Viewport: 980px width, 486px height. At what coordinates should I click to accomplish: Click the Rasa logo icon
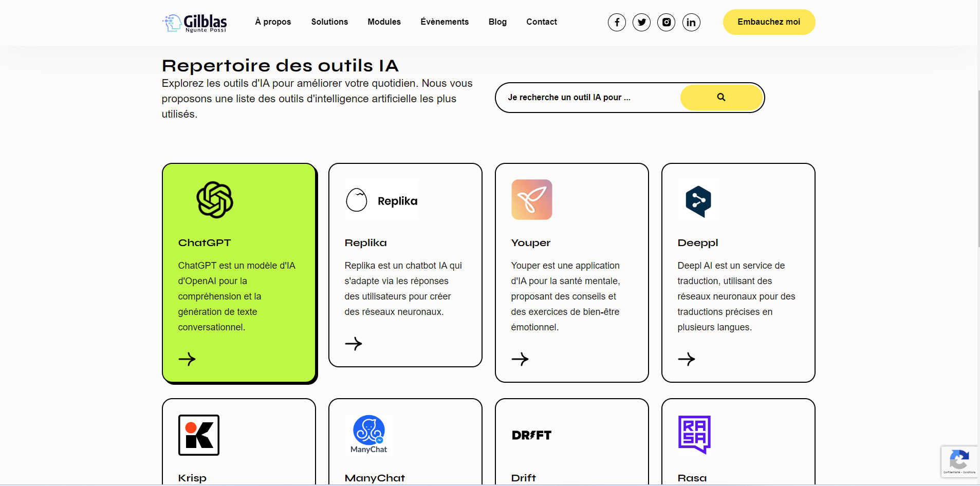click(694, 435)
